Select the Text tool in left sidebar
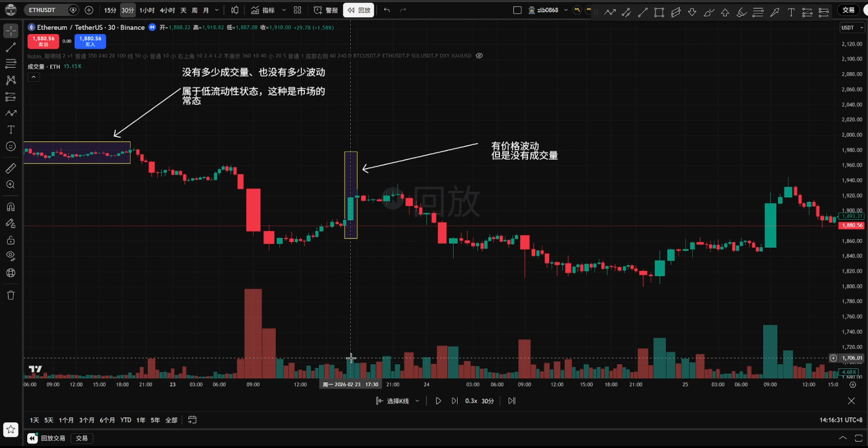 coord(10,130)
